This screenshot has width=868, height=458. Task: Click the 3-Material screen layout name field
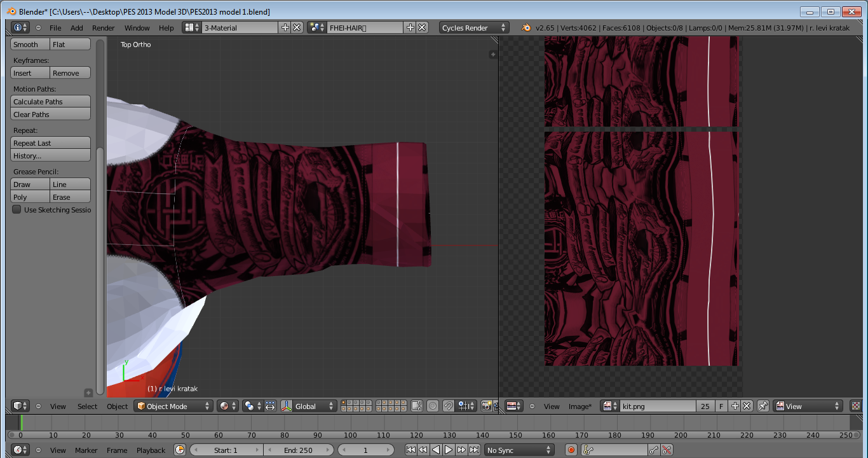(240, 27)
